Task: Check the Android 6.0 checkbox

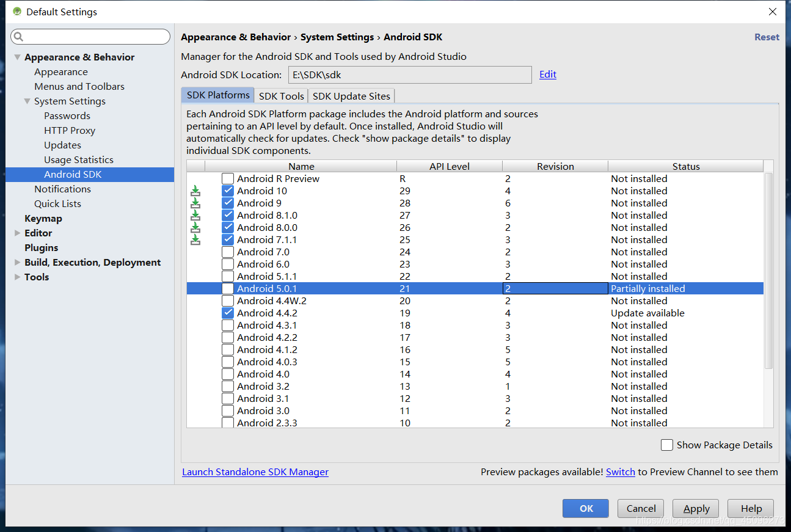Action: pyautogui.click(x=228, y=264)
